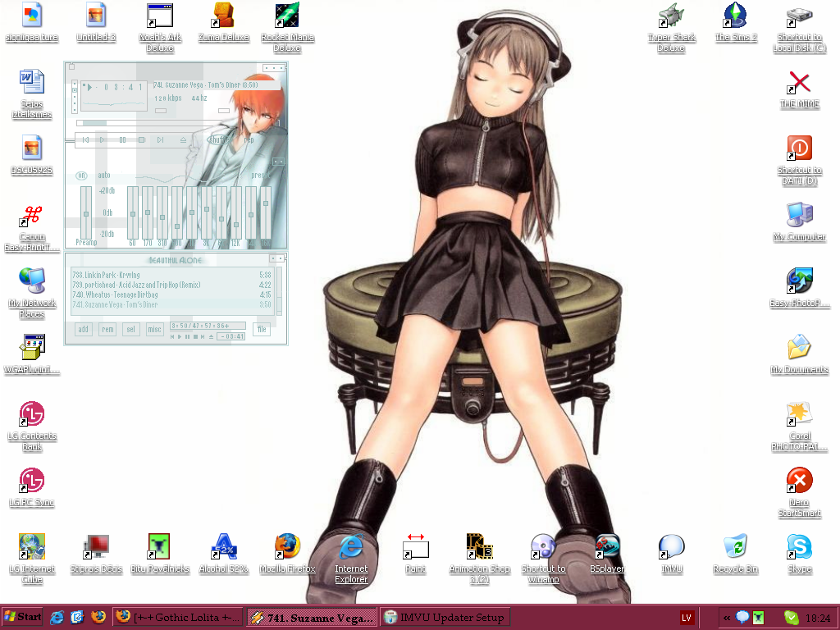Toggle the equalizer on button
Screen dimensions: 840x630
(81, 176)
